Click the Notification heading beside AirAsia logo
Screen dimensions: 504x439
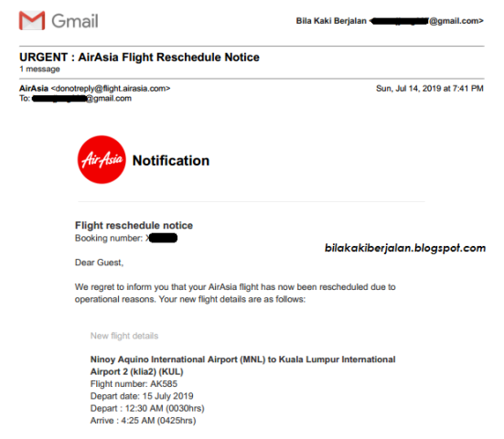[171, 161]
